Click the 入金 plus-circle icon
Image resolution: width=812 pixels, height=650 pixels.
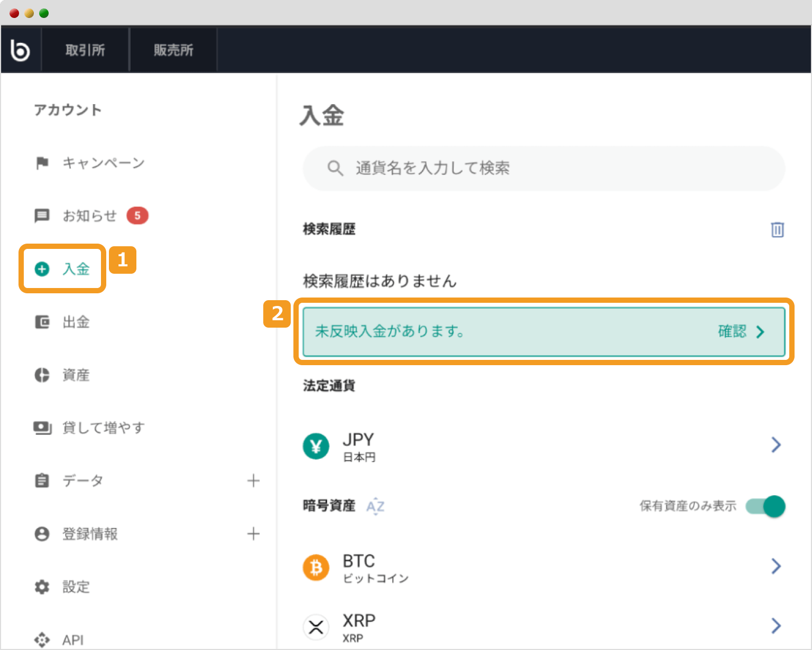(42, 269)
